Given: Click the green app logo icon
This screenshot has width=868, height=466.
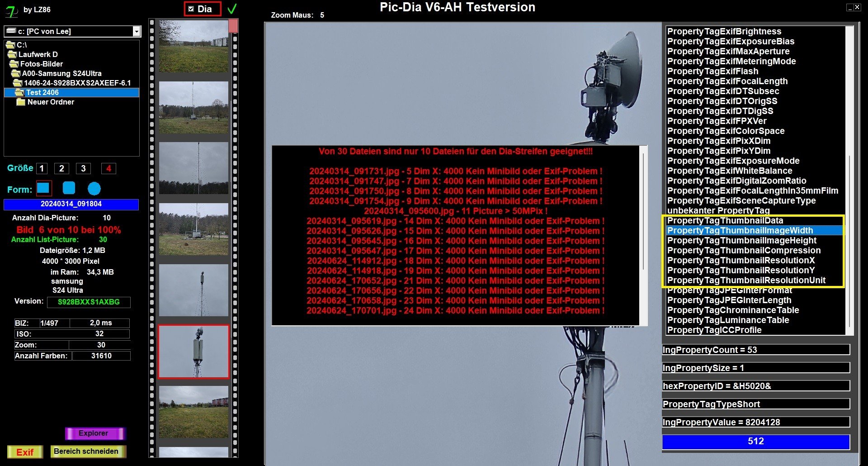Looking at the screenshot, I should click(11, 11).
